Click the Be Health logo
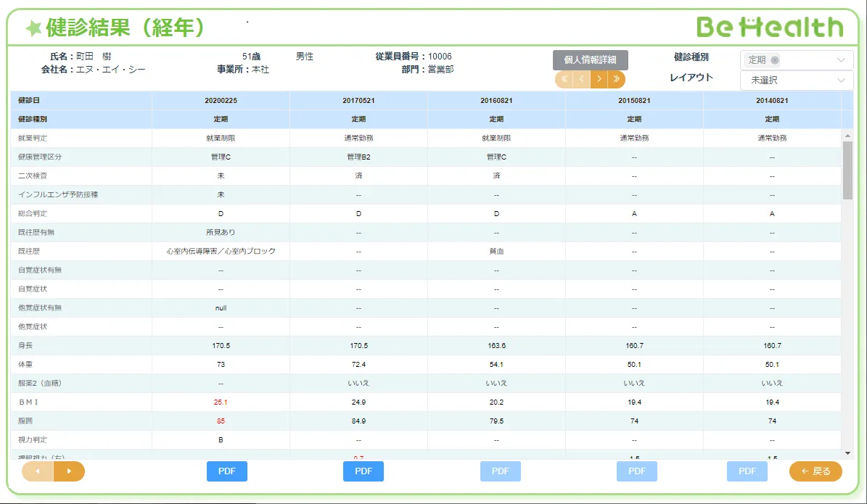867x504 pixels. click(770, 27)
